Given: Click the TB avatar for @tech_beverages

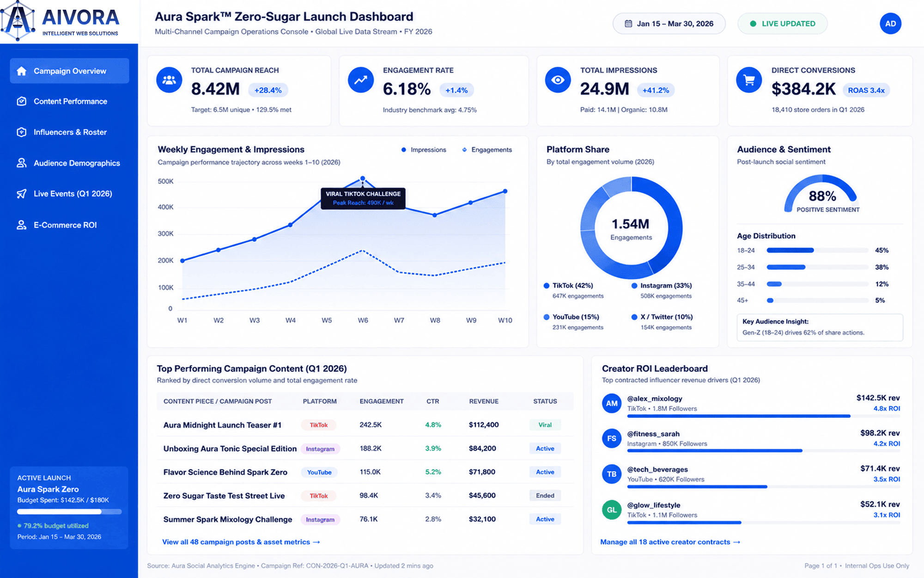Looking at the screenshot, I should point(612,474).
